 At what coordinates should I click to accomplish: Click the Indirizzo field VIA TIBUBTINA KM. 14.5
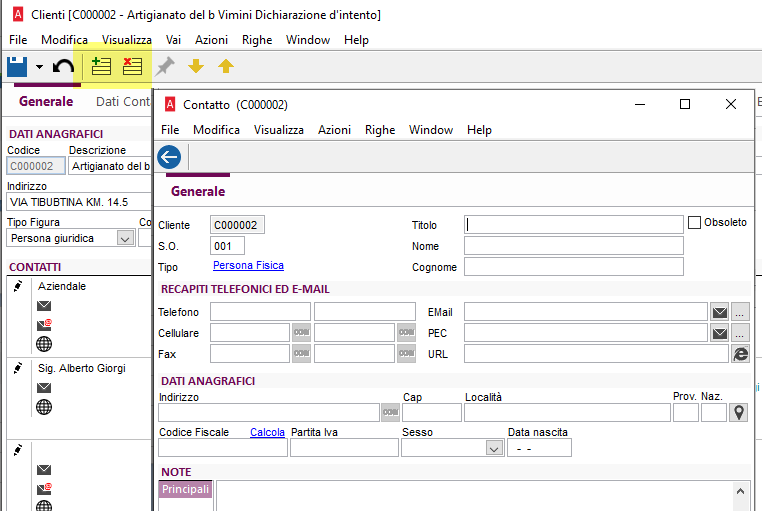79,202
